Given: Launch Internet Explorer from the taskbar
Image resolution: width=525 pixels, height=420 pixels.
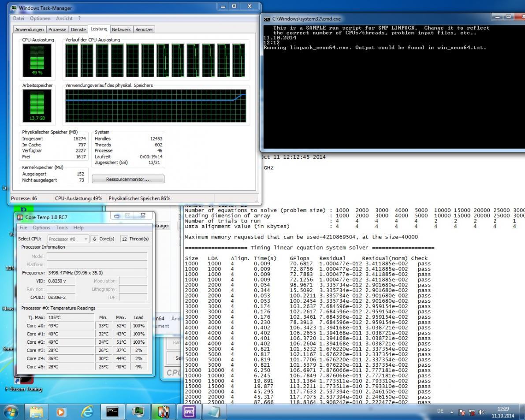Looking at the screenshot, I should pos(87,412).
